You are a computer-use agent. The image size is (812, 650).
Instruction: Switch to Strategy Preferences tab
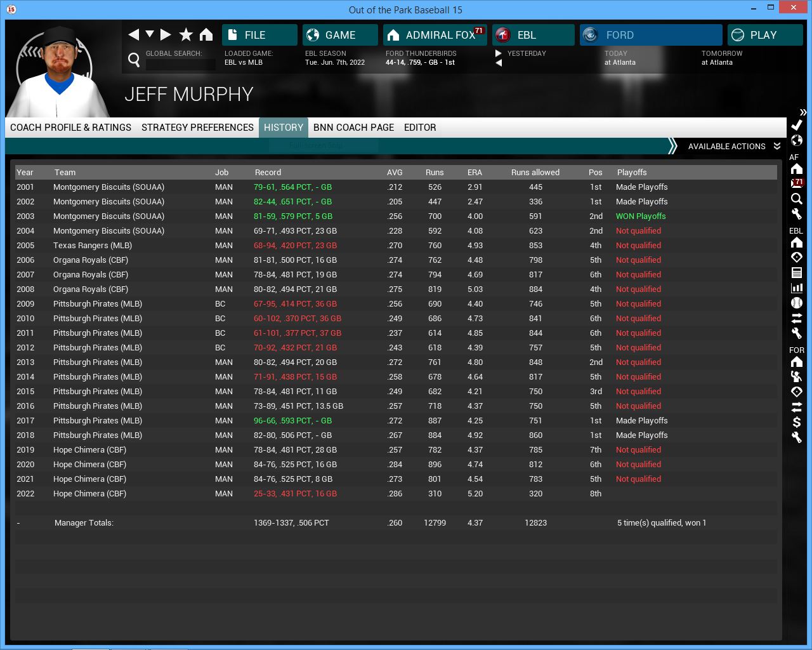(197, 128)
